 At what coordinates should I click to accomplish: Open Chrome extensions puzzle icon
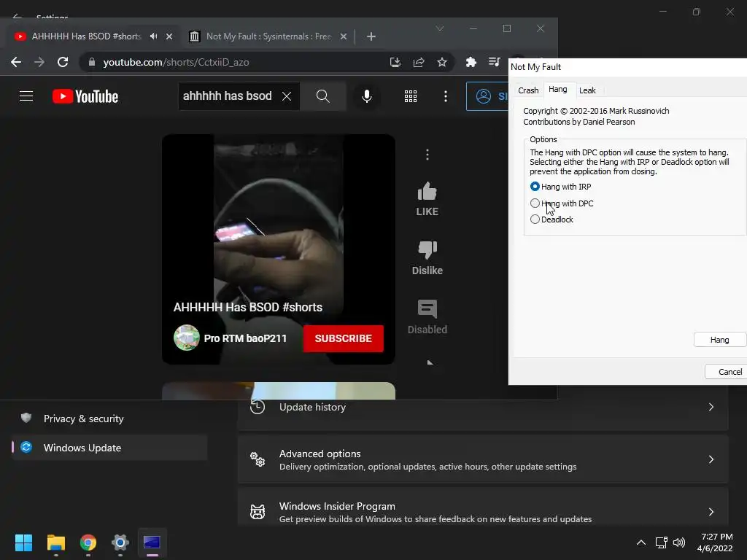(x=471, y=62)
